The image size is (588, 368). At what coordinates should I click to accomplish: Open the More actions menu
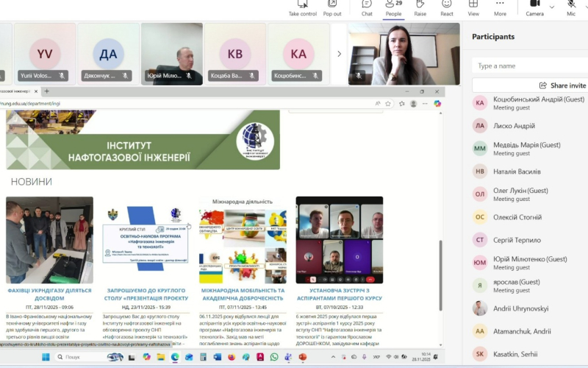[500, 7]
